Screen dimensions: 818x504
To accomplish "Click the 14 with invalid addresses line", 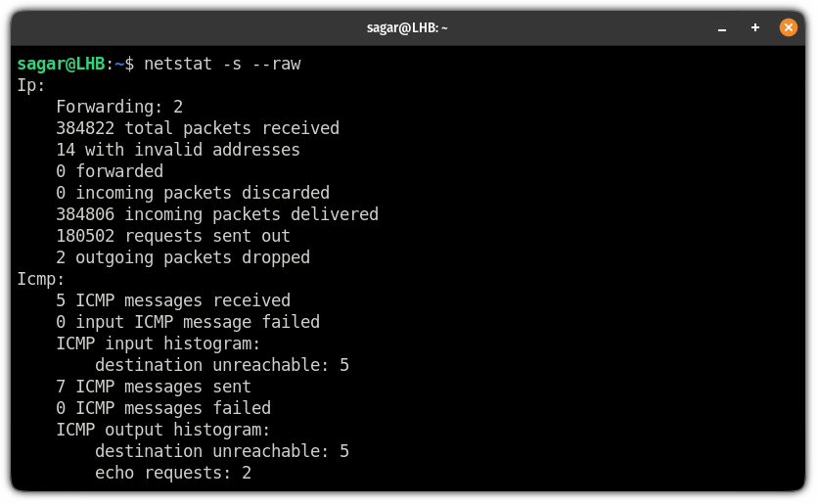I will [x=178, y=150].
